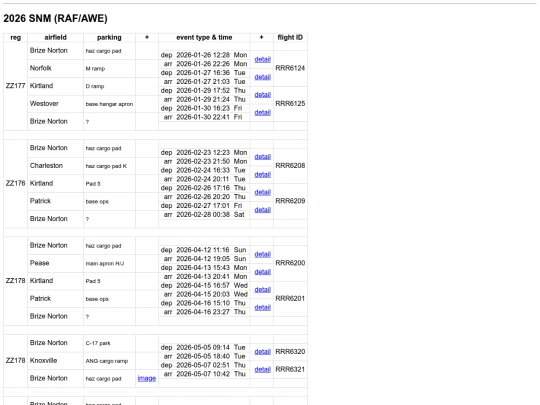Select flight ID RRR6209
The image size is (540, 405).
click(x=290, y=201)
